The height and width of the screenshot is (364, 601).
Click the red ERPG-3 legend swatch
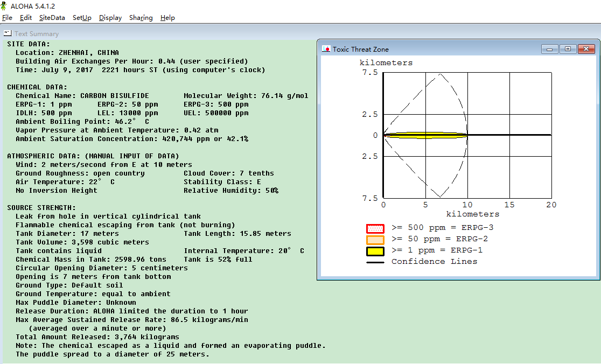point(375,229)
